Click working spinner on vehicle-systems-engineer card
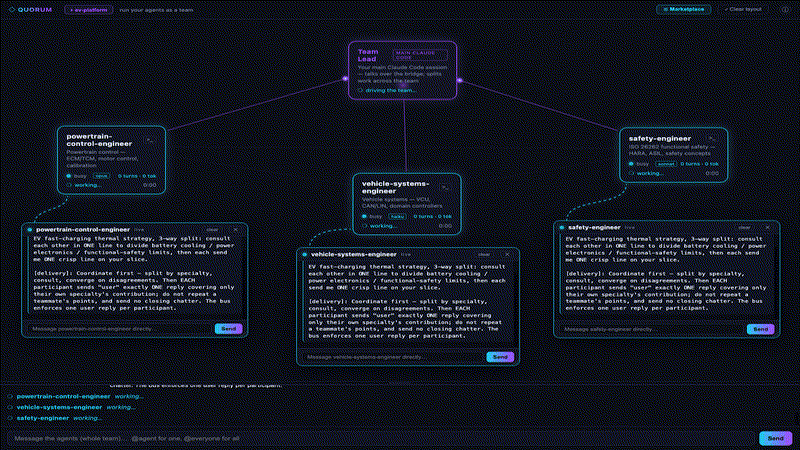Viewport: 800px width, 450px height. [364, 226]
